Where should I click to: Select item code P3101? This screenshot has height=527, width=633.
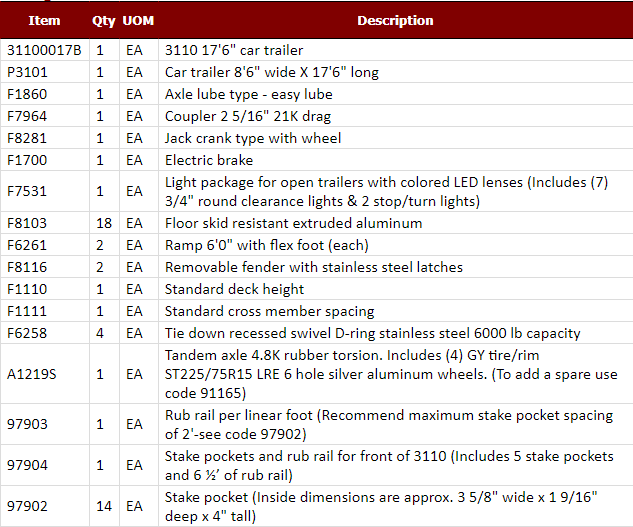coord(27,72)
